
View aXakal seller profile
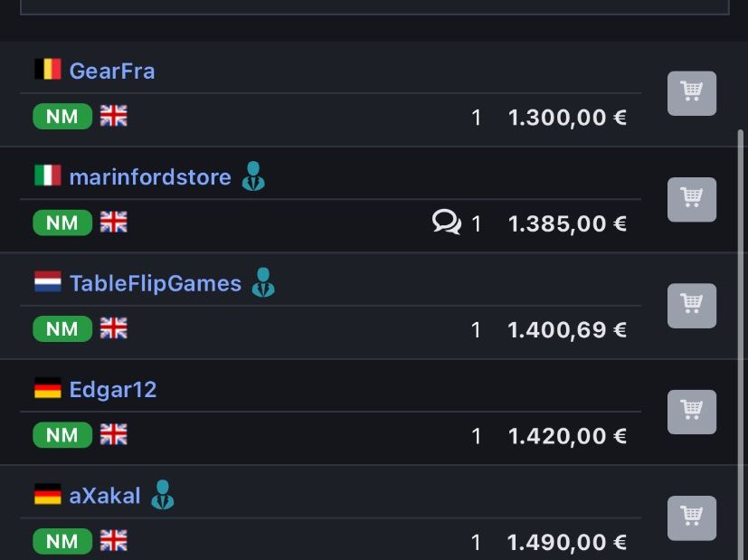coord(105,496)
